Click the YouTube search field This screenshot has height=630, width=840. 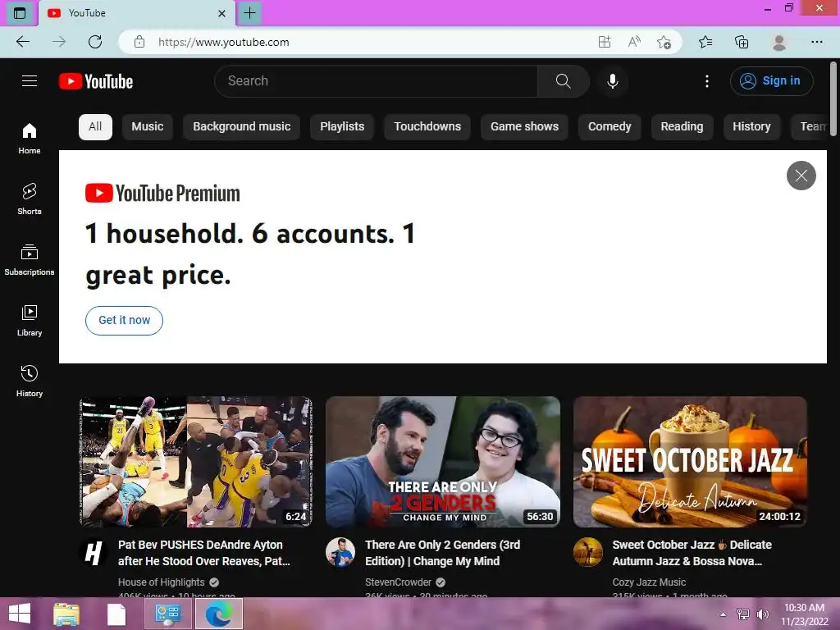pos(376,81)
